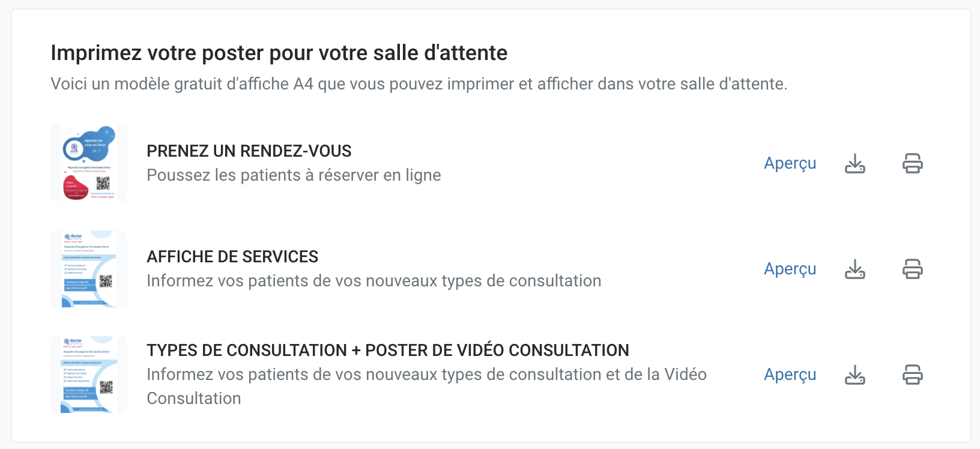Click the services poster description text

click(374, 281)
